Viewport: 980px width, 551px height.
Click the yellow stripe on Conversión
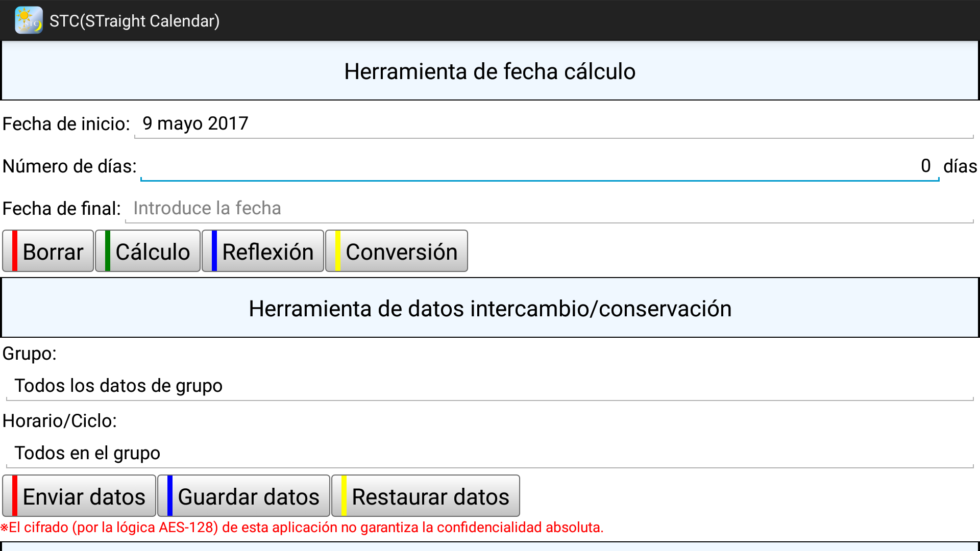(338, 252)
